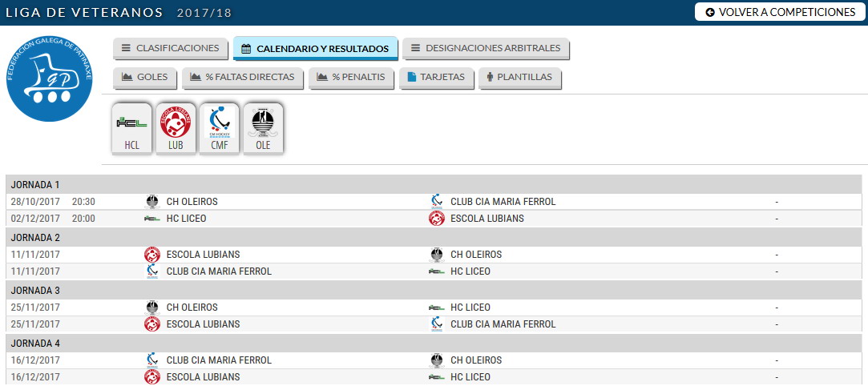Click ESCOLA LUBIANS home name in Jornada 3

tap(203, 324)
